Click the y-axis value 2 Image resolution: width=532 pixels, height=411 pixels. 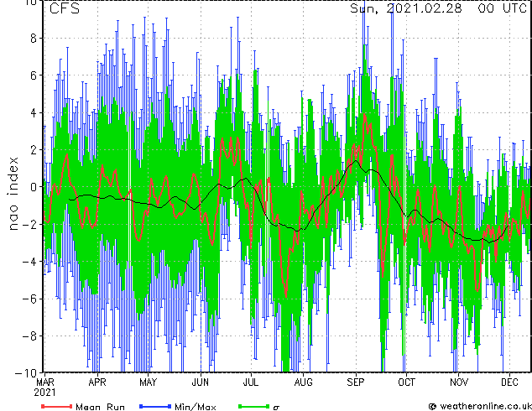coord(34,150)
